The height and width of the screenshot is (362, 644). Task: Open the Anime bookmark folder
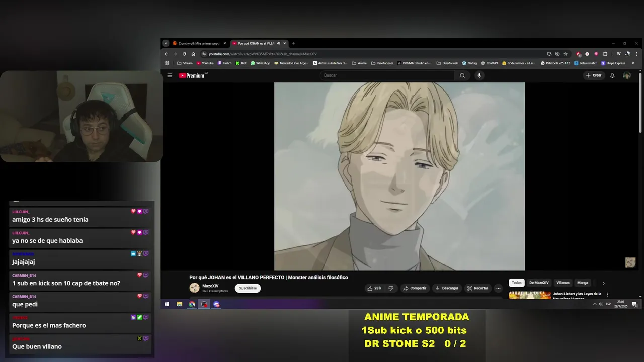tap(359, 63)
